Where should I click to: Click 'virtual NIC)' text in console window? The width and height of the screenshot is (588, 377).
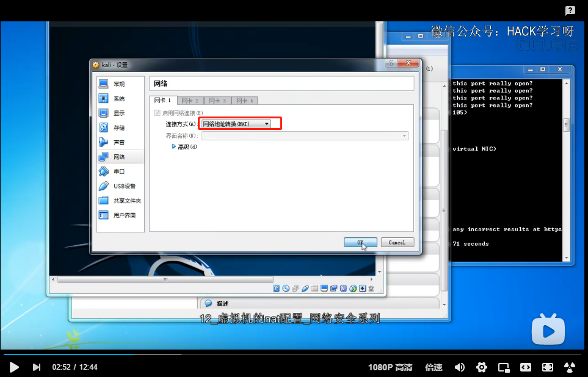click(x=474, y=149)
